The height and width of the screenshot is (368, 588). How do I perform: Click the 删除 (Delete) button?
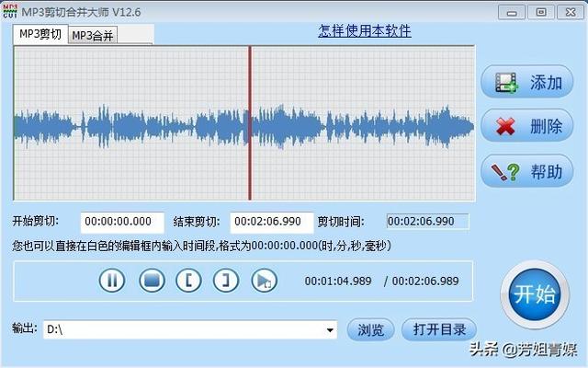point(526,126)
